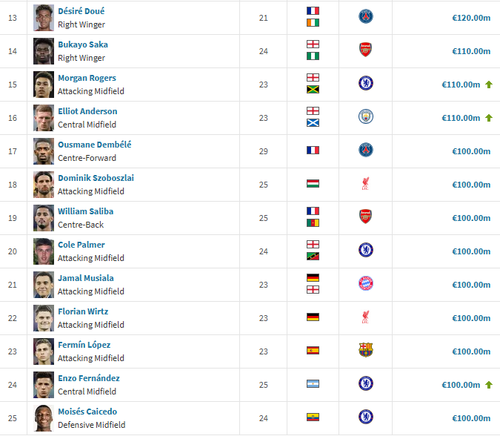Click the Bayern Munich crest beside Jamal Musiala
500x436 pixels.
(x=366, y=283)
